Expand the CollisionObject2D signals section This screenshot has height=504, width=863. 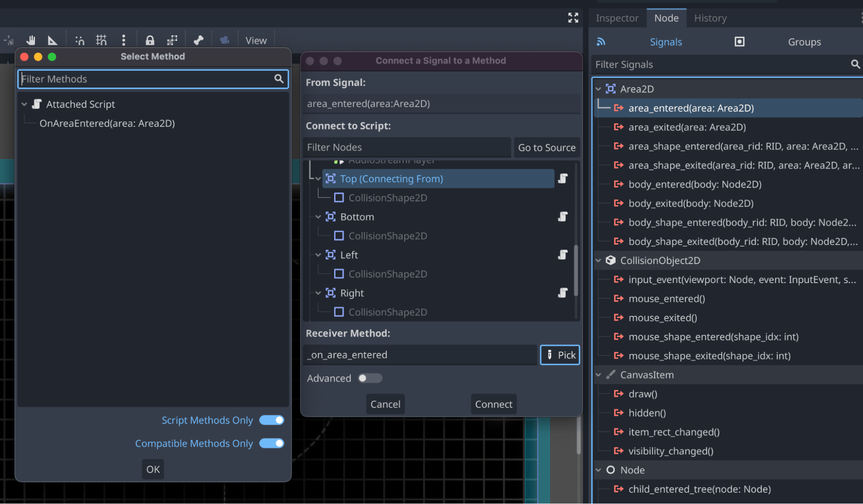click(x=598, y=260)
